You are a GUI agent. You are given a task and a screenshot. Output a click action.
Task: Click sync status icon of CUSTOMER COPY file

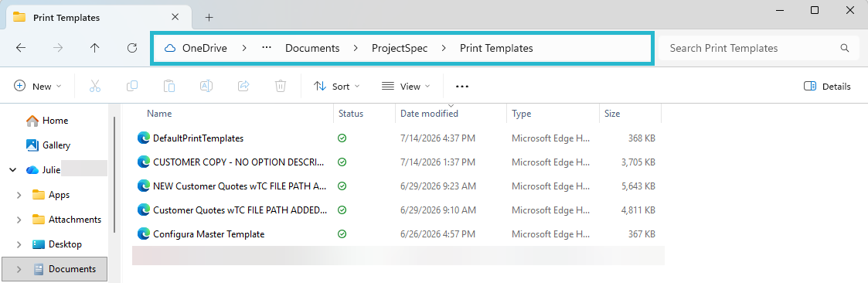(x=342, y=162)
